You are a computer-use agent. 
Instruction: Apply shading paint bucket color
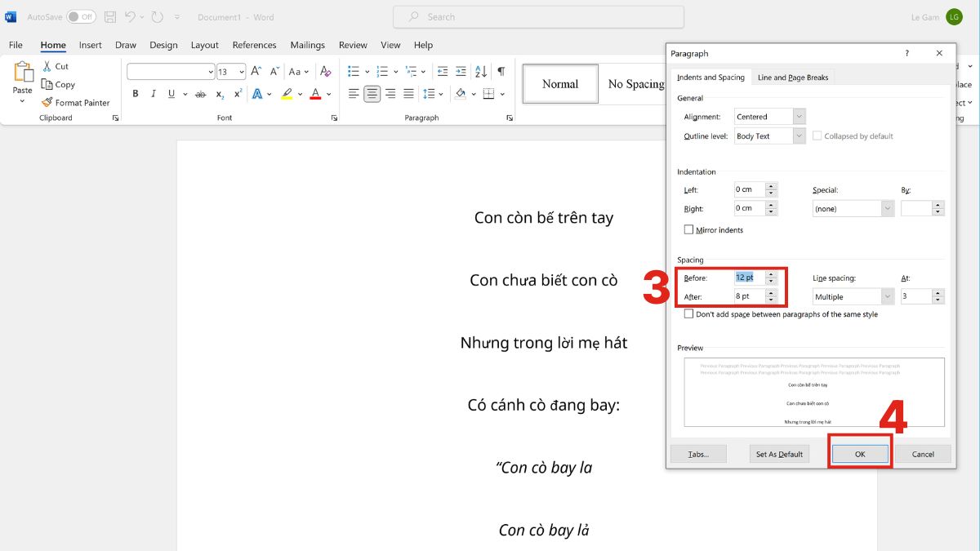(x=461, y=94)
